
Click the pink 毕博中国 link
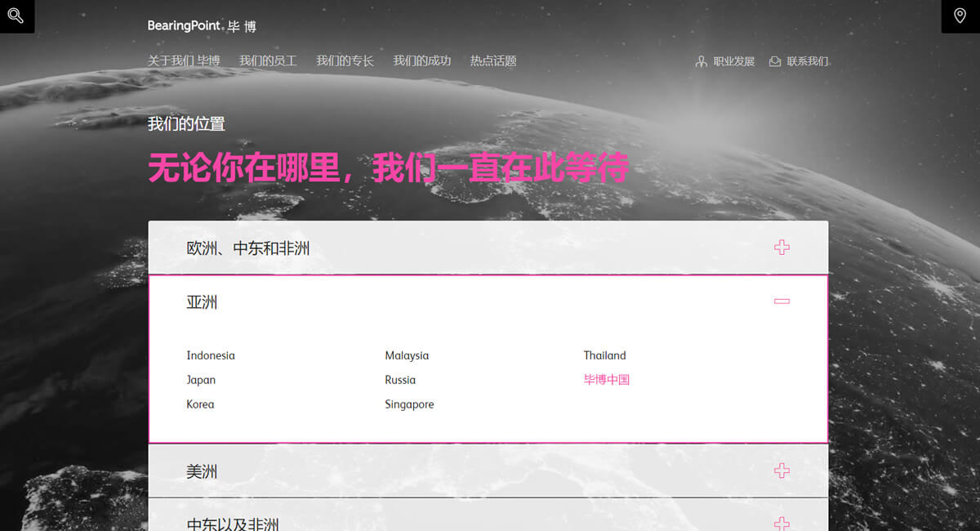tap(607, 380)
